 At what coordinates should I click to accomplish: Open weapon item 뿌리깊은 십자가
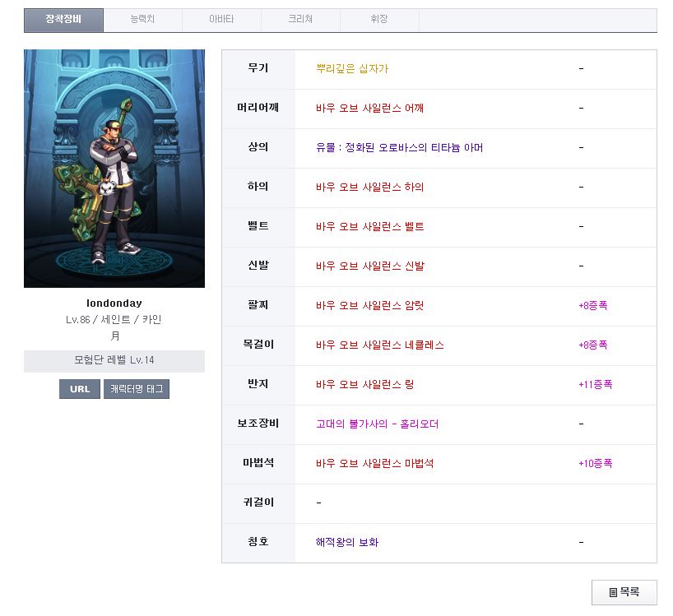point(352,69)
